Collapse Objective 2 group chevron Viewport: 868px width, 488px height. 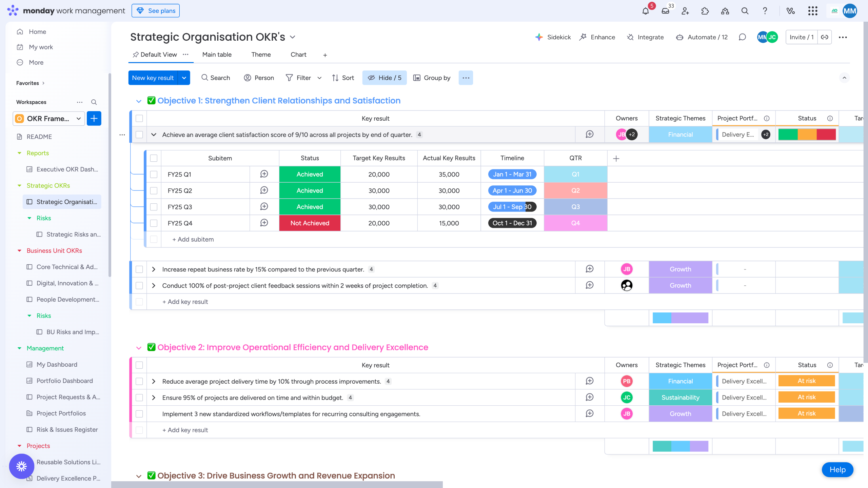139,348
